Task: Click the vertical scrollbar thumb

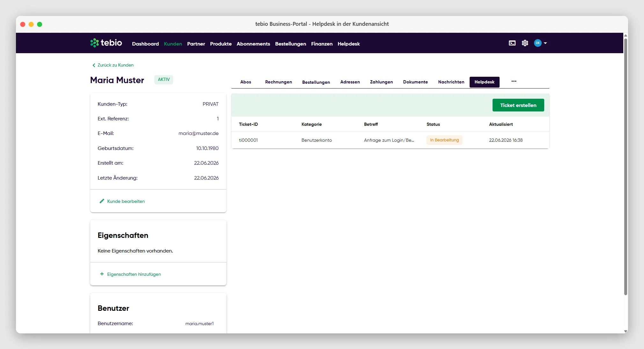Action: [625, 167]
